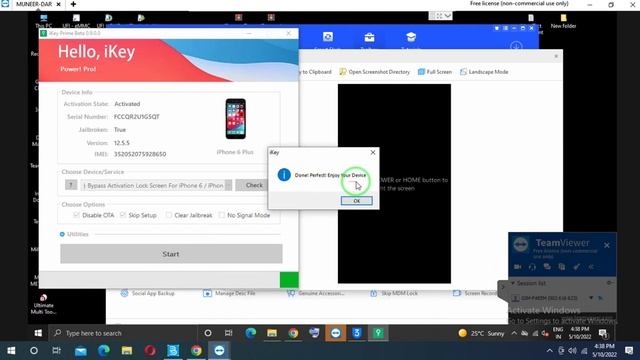Click the question mark help button in iKey
The image size is (640, 360).
point(71,185)
